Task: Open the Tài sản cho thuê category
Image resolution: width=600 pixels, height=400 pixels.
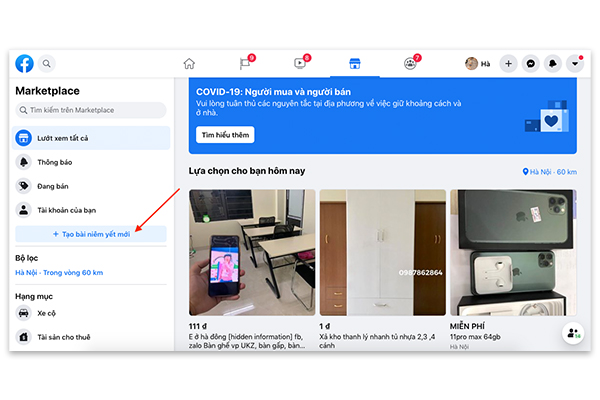Action: 91,337
